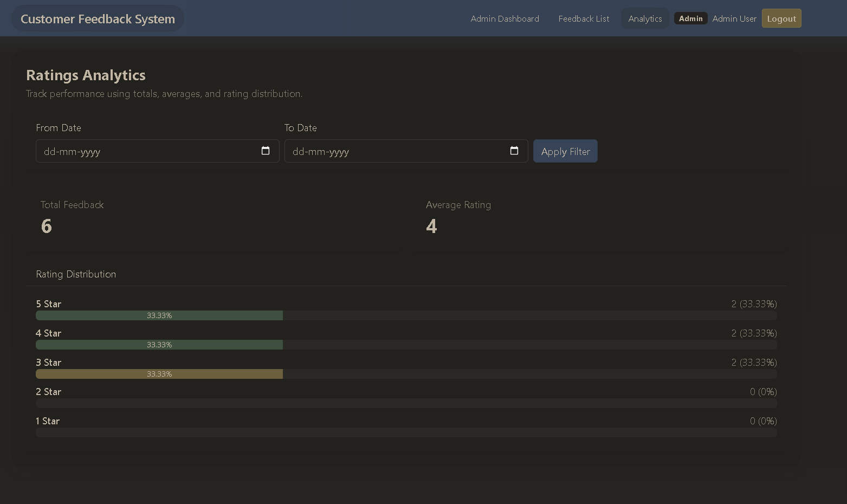Open the To Date calendar picker icon
Image resolution: width=847 pixels, height=504 pixels.
point(514,151)
